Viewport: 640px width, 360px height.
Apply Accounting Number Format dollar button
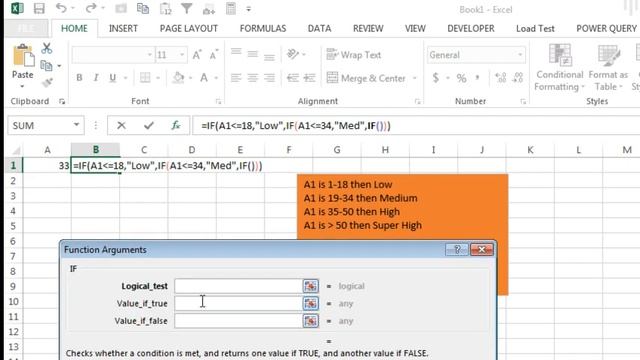436,78
